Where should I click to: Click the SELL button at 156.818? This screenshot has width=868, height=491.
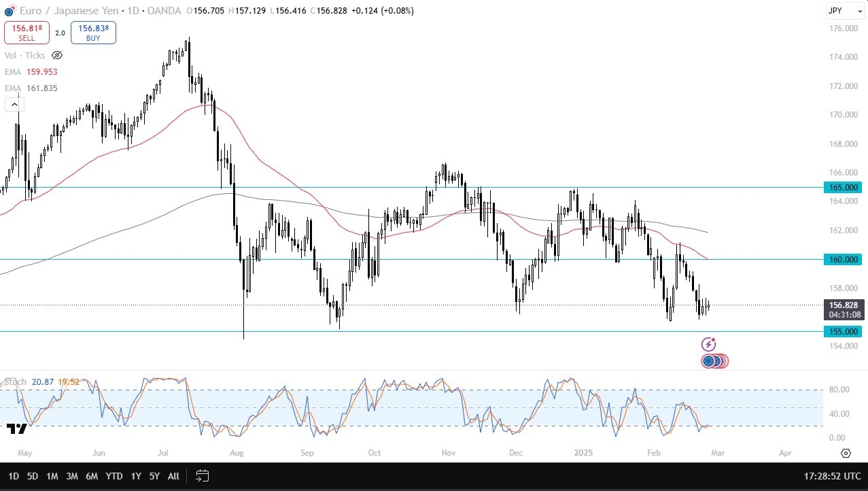[x=27, y=33]
